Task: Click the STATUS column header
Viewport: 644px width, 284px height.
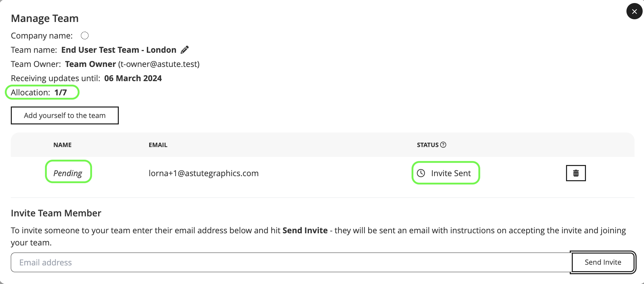Action: (427, 145)
